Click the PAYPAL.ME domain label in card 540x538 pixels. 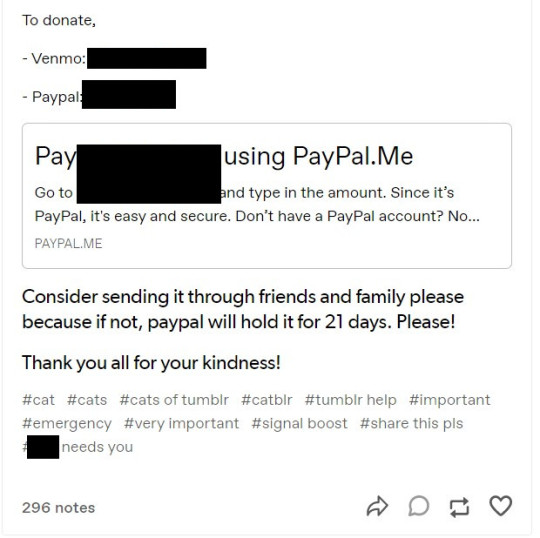click(x=68, y=244)
